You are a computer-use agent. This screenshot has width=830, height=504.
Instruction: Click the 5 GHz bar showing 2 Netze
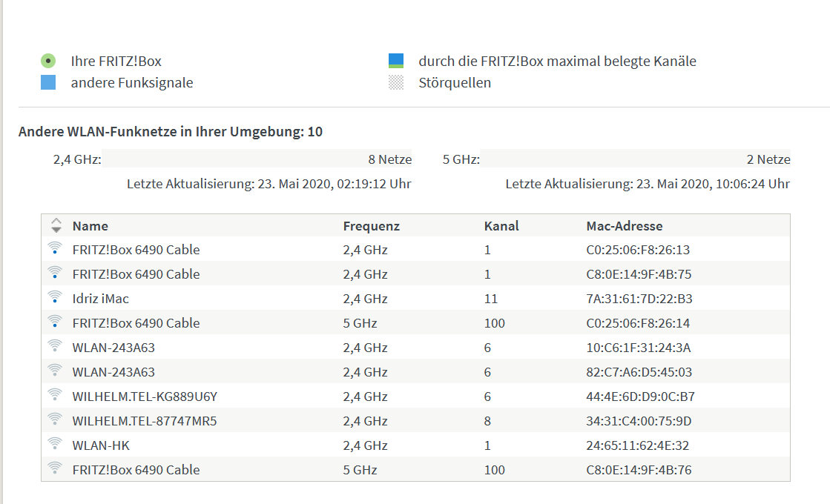coord(635,159)
